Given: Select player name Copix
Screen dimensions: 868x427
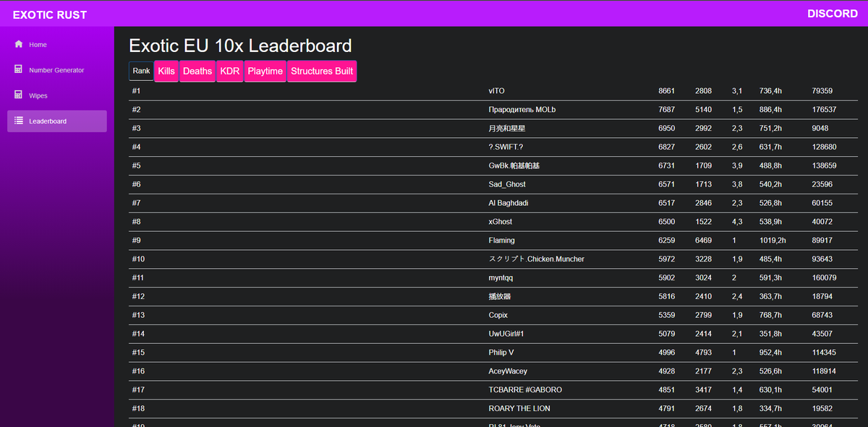Looking at the screenshot, I should click(498, 315).
